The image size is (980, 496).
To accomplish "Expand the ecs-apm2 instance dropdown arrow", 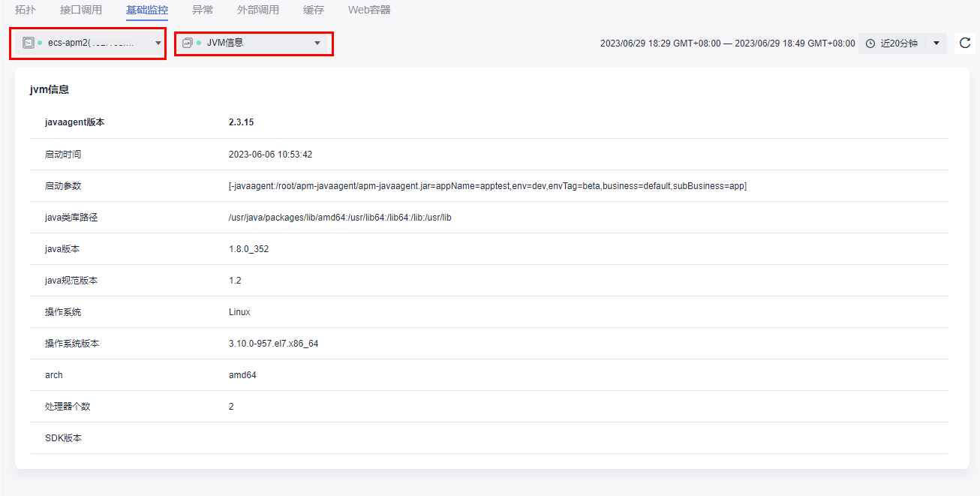I will point(158,44).
